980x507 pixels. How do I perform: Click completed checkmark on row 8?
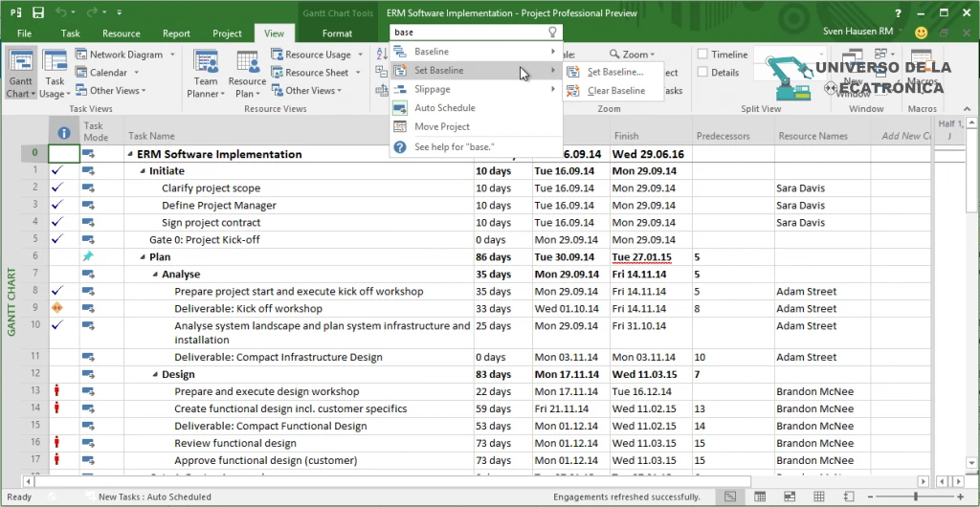57,291
